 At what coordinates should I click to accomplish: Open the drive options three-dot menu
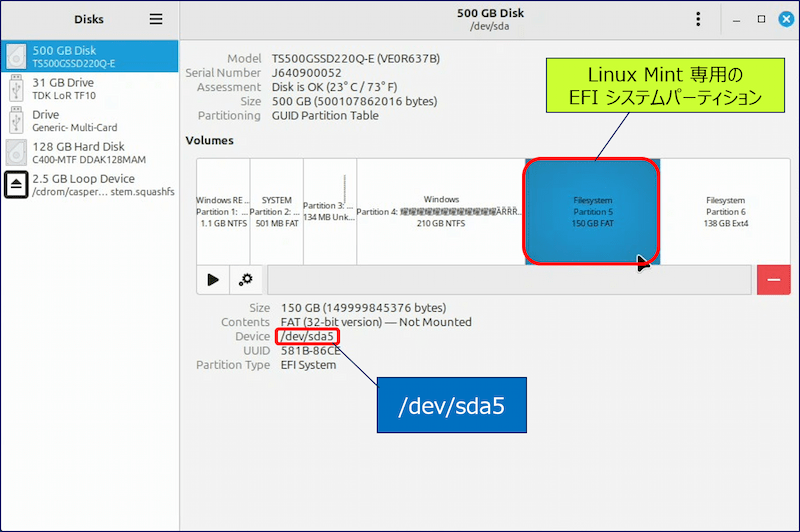tap(698, 19)
